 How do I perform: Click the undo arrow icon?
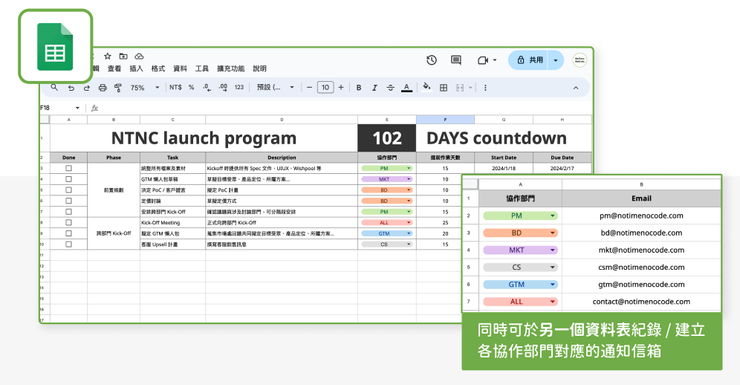click(x=71, y=88)
